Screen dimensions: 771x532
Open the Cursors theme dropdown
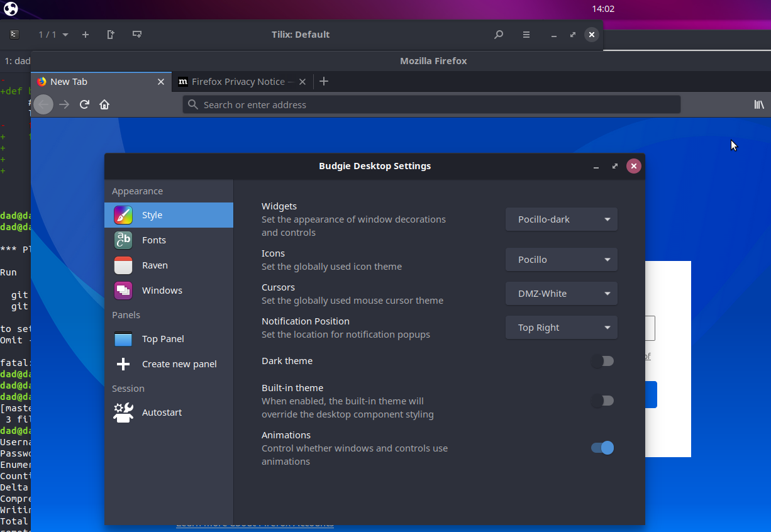pos(562,294)
